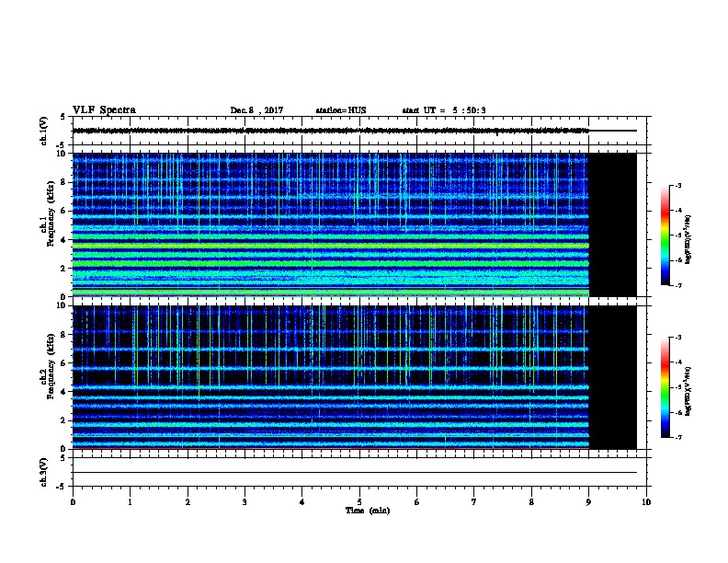Viewport: 728px width, 563px height.
Task: Select the "Time (min)" x-axis label
Action: click(x=368, y=511)
